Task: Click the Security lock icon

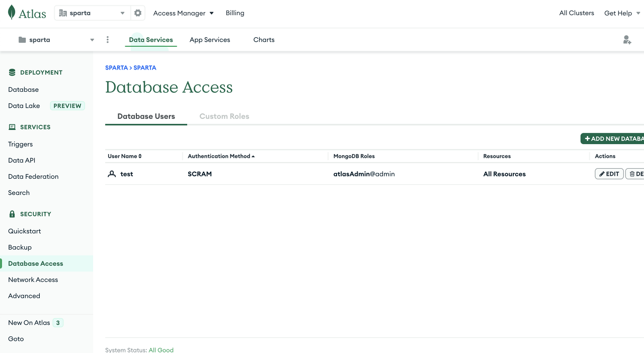Action: click(12, 214)
